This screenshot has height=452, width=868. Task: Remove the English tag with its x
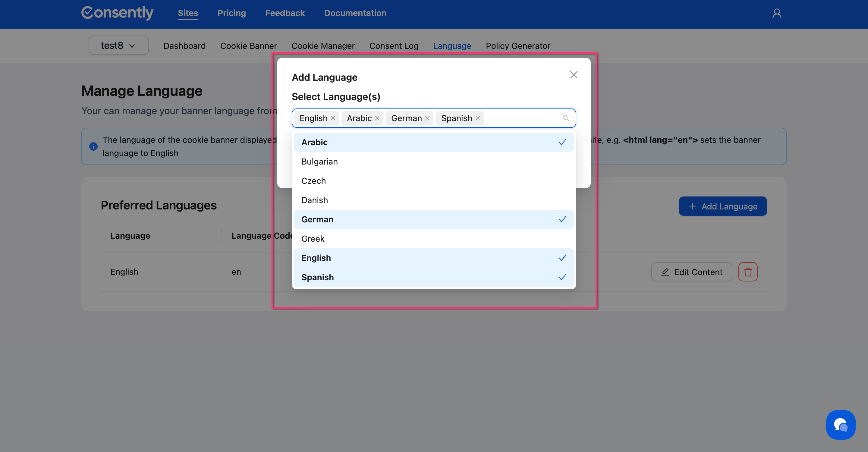333,118
